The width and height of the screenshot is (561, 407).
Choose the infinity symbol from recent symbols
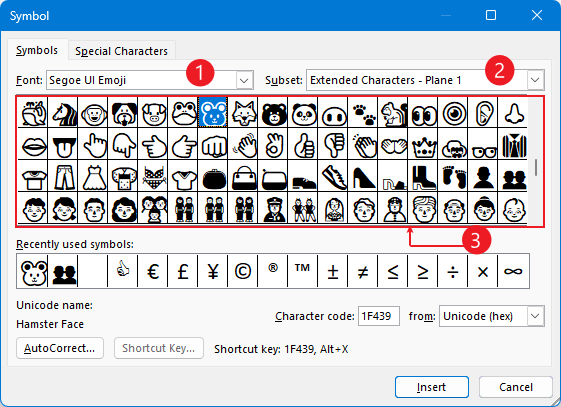[x=513, y=271]
